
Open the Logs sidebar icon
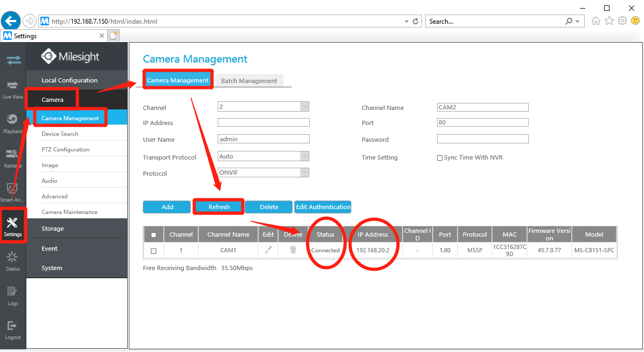tap(13, 296)
